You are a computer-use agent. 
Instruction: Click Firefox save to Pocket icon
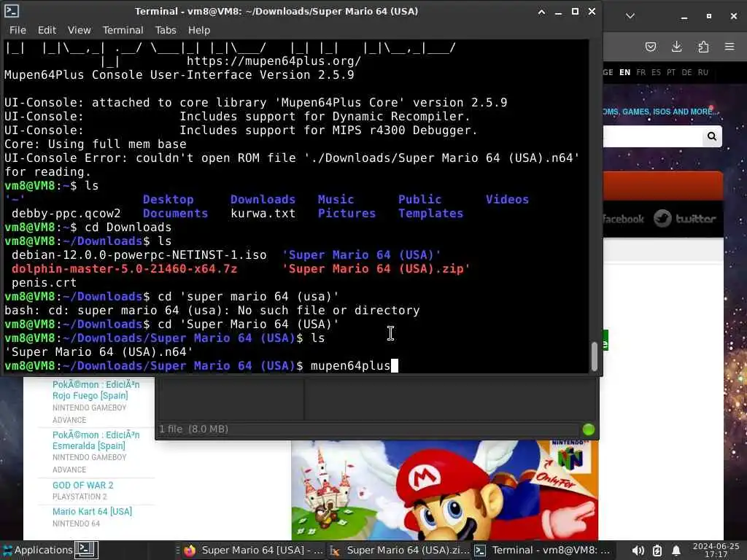[x=650, y=47]
